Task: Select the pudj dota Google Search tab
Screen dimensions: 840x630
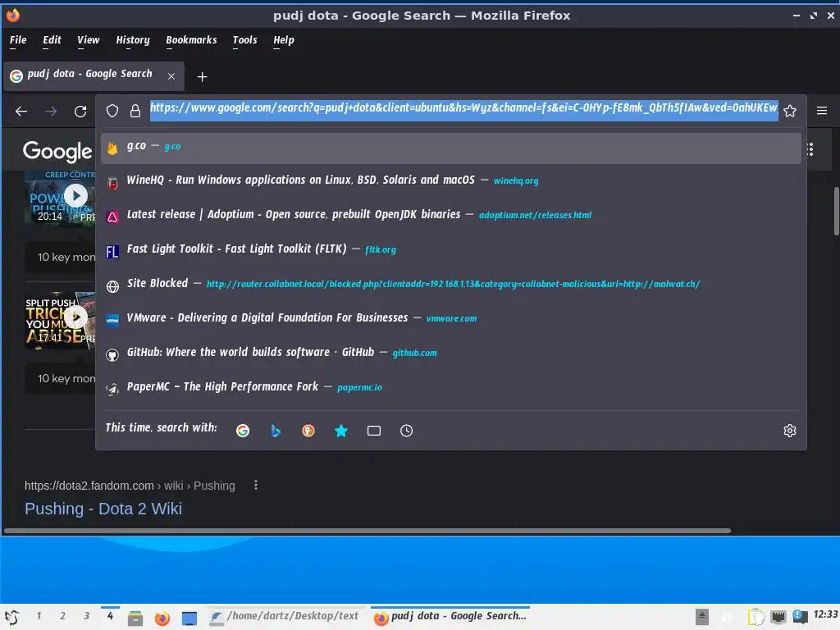Action: pyautogui.click(x=94, y=76)
